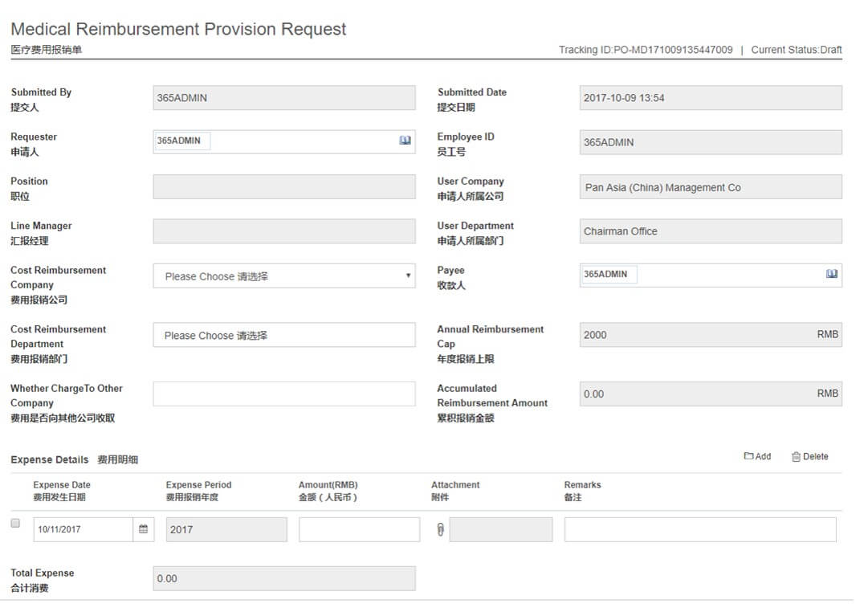Click the Total Expense field

pyautogui.click(x=284, y=578)
